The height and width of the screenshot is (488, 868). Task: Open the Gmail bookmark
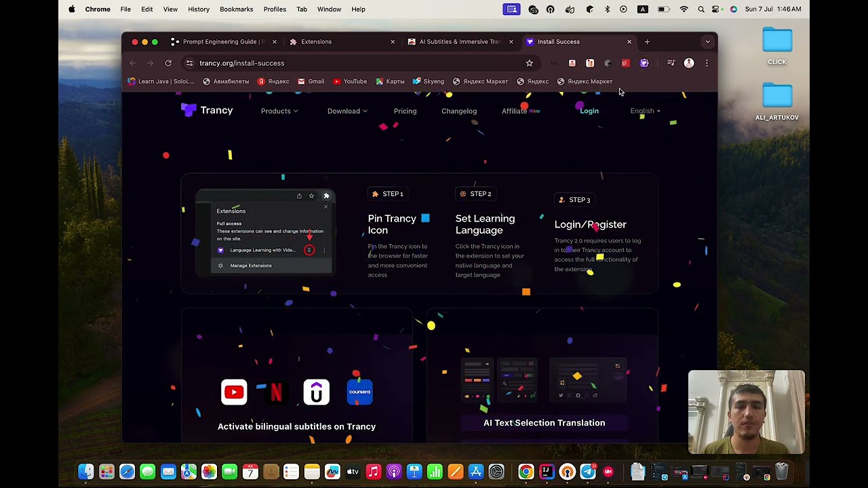pos(311,81)
